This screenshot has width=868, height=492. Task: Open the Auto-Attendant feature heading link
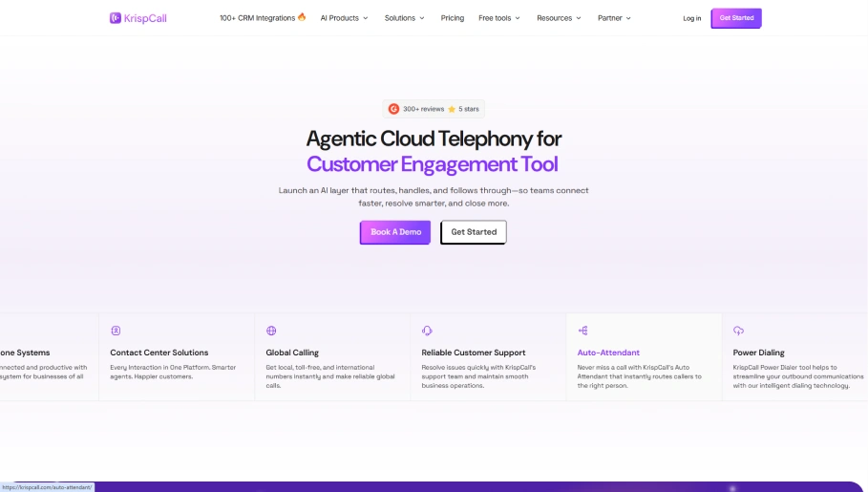click(608, 353)
